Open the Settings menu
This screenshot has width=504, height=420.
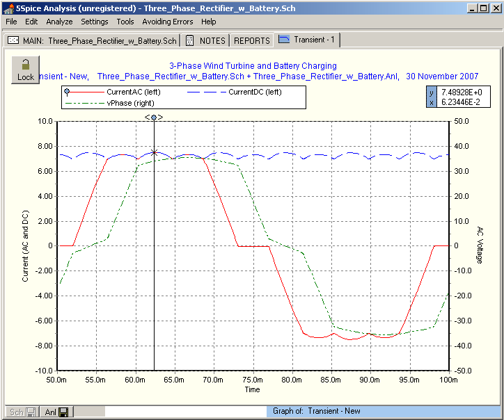[x=95, y=22]
